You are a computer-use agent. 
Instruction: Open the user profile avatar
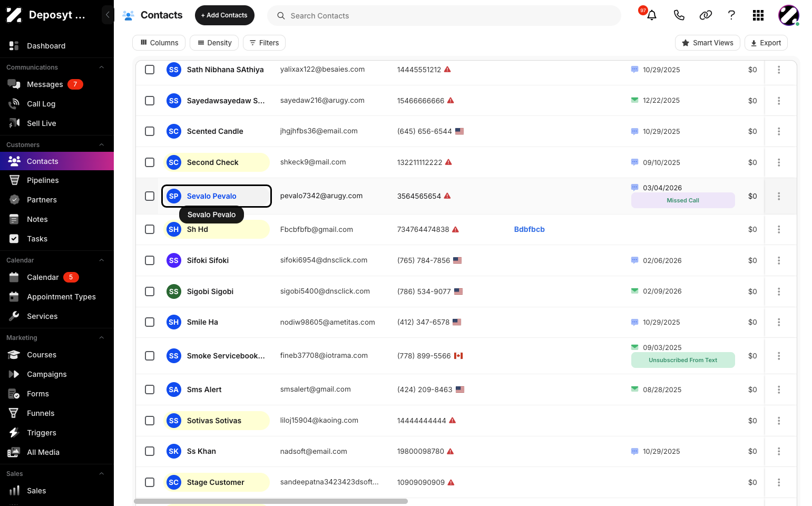[789, 15]
